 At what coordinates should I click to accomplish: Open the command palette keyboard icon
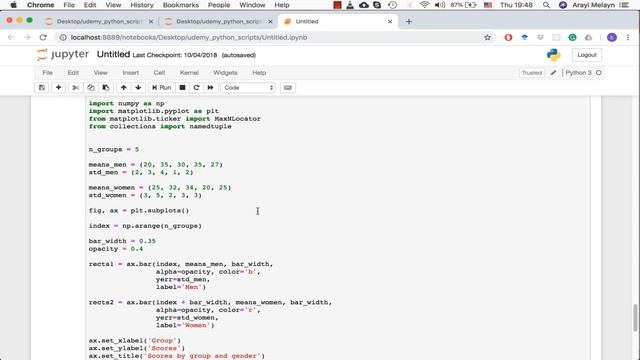288,88
